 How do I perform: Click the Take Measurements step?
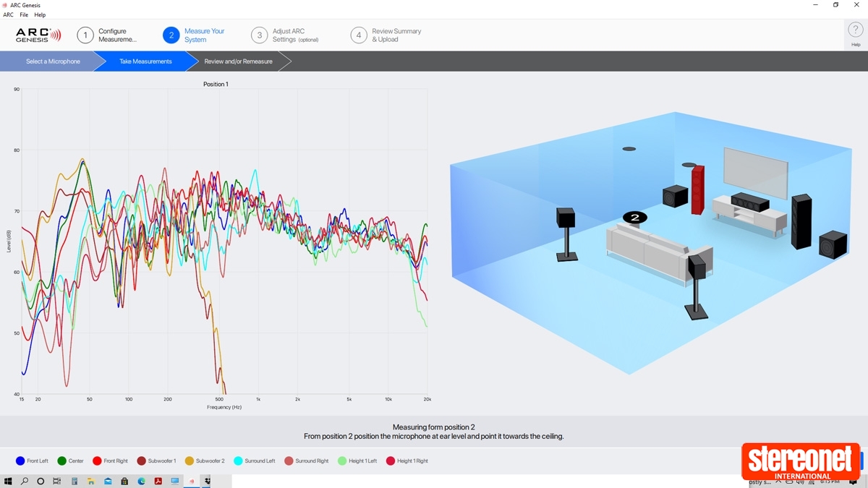coord(145,61)
